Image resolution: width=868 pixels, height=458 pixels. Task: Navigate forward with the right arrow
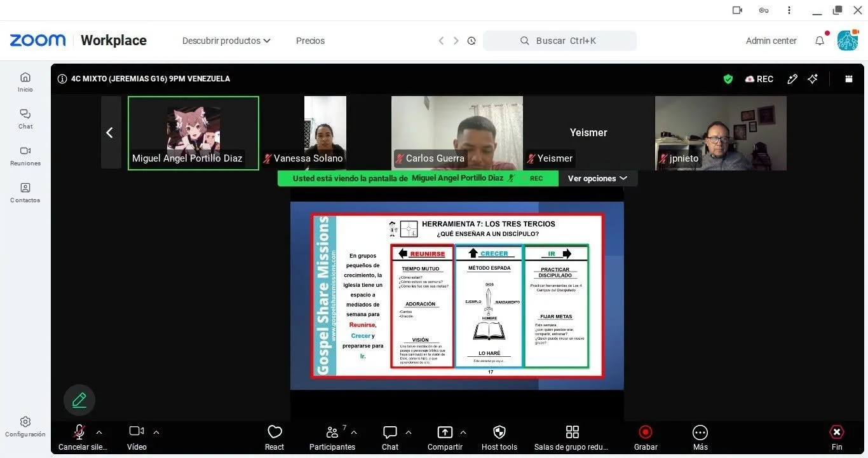click(x=456, y=41)
